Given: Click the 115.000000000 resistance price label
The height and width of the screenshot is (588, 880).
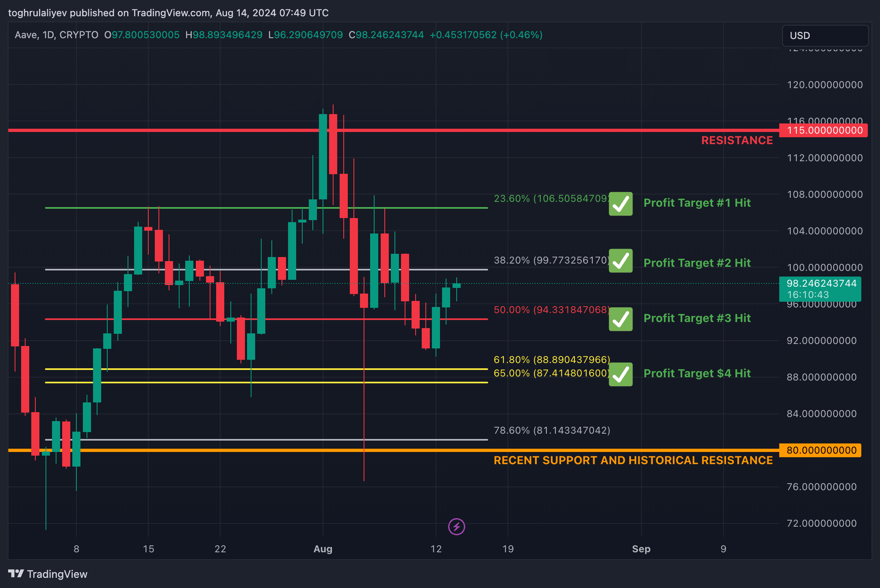Looking at the screenshot, I should (824, 130).
